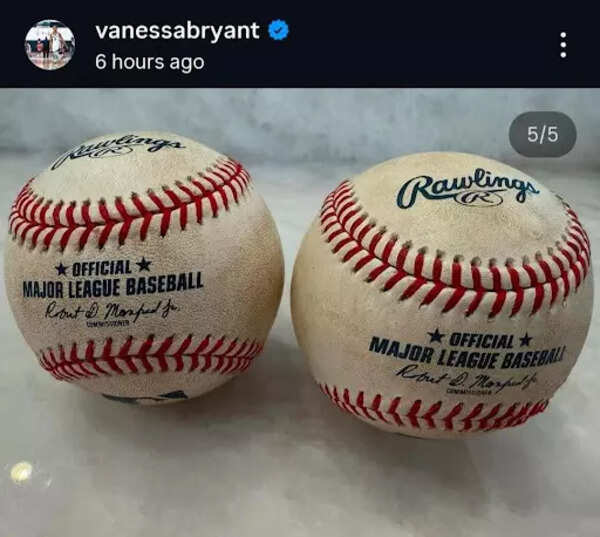Open the three-dot more options menu

click(x=563, y=44)
